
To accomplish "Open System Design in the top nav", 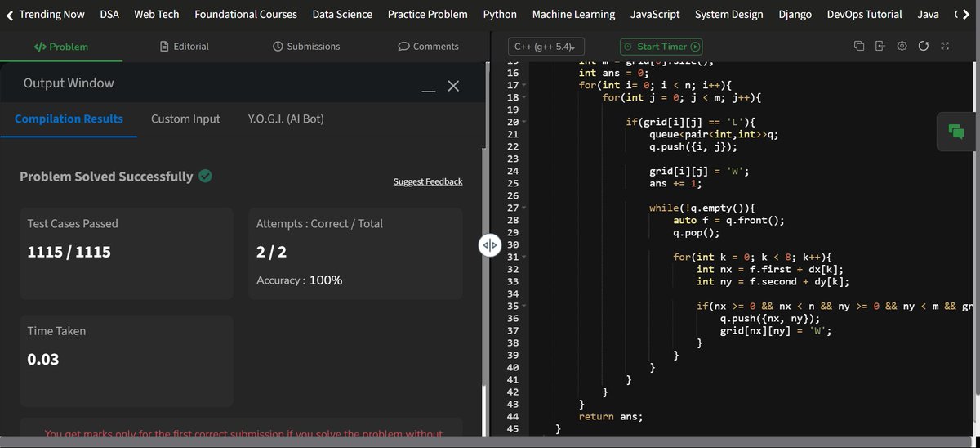I will [729, 14].
